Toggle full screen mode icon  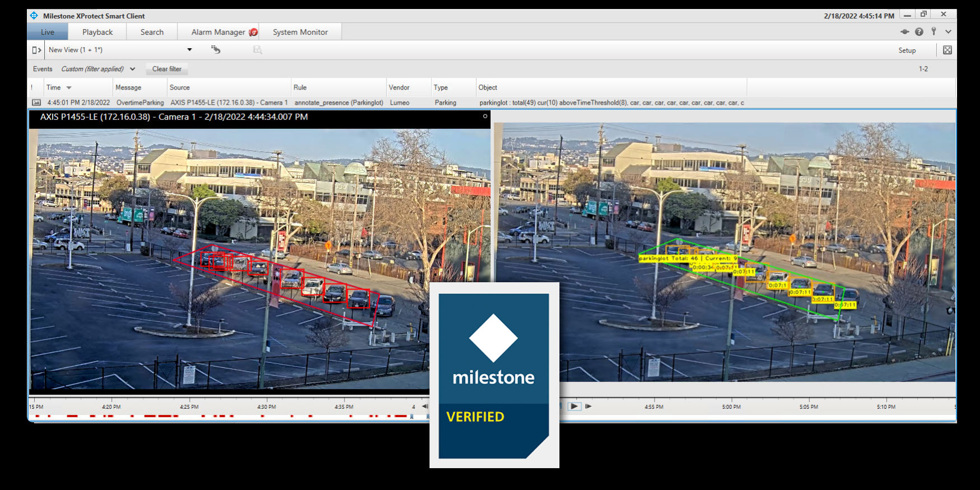coord(947,50)
